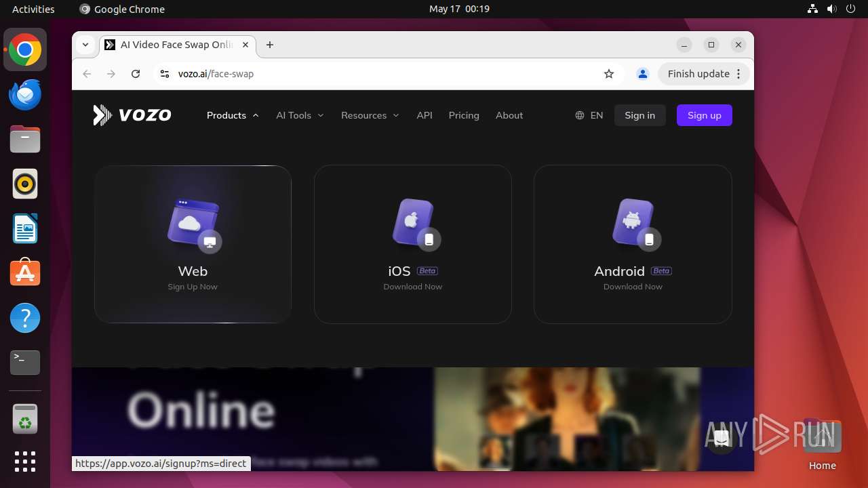Open Help from the dock

point(25,318)
